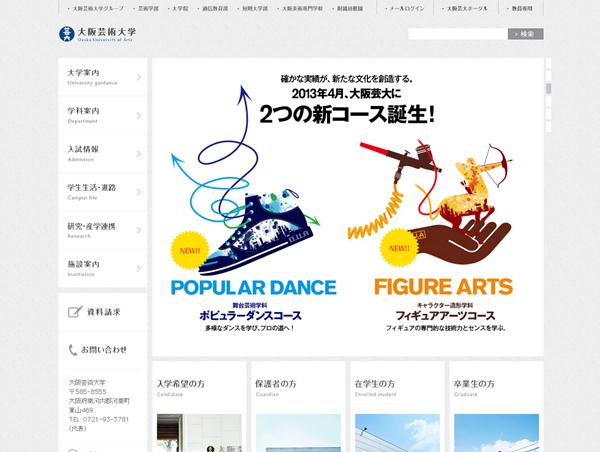Open the 大阪芸大ポータル link
Viewport: 600px width, 452px height.
pos(466,8)
